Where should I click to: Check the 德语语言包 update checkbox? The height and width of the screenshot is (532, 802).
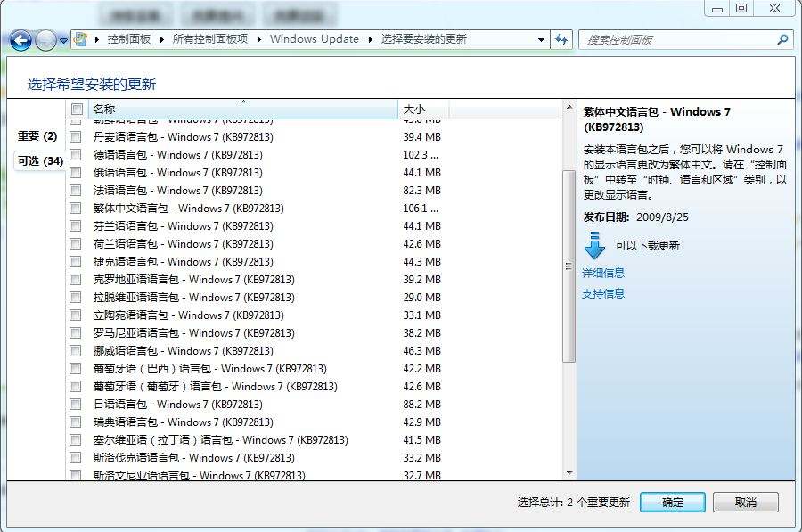pyautogui.click(x=75, y=154)
